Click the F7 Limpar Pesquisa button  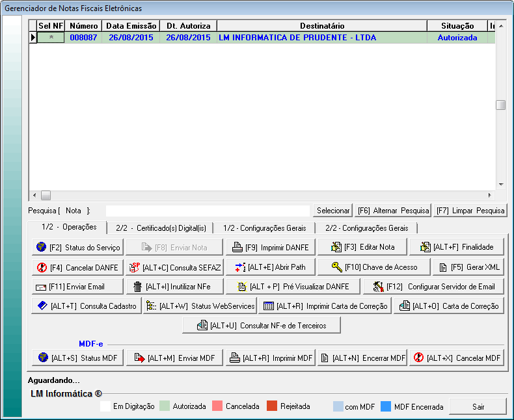pyautogui.click(x=470, y=211)
